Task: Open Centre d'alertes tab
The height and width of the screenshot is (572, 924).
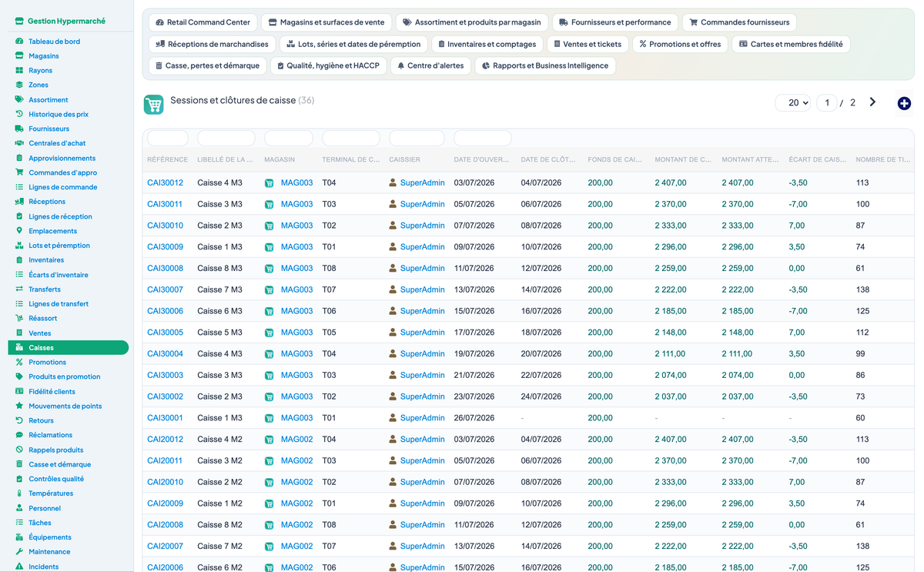Action: [430, 65]
